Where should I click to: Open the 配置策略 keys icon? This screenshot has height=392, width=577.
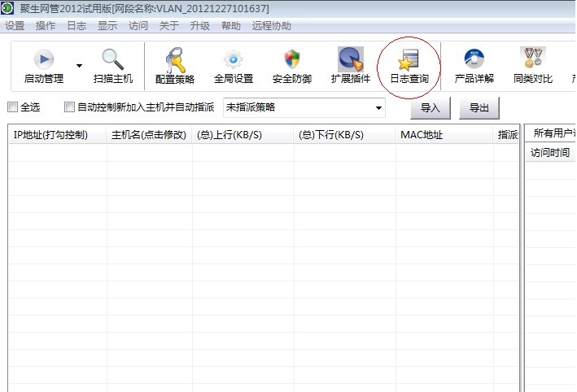click(175, 59)
